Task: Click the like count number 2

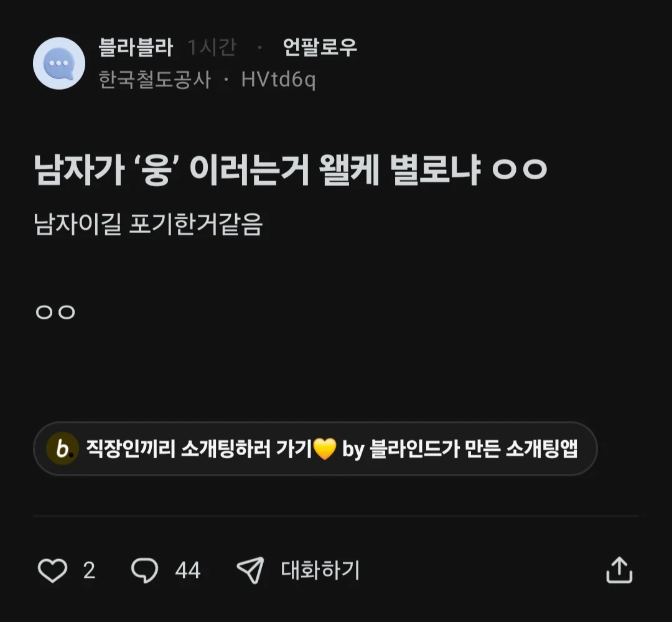Action: pyautogui.click(x=89, y=570)
